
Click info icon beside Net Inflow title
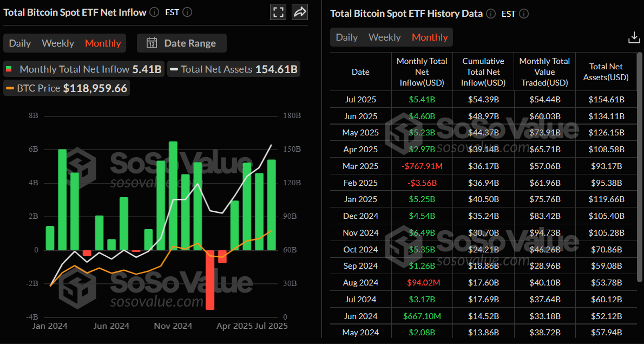coord(154,12)
